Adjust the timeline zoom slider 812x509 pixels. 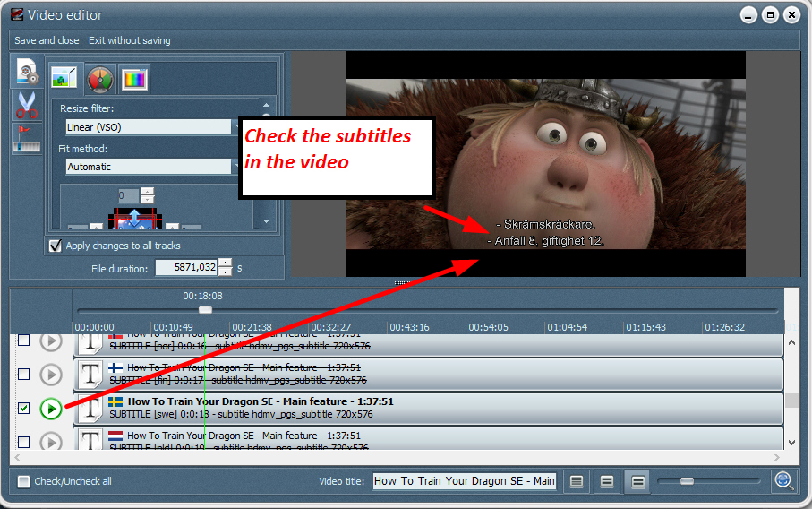[x=687, y=481]
